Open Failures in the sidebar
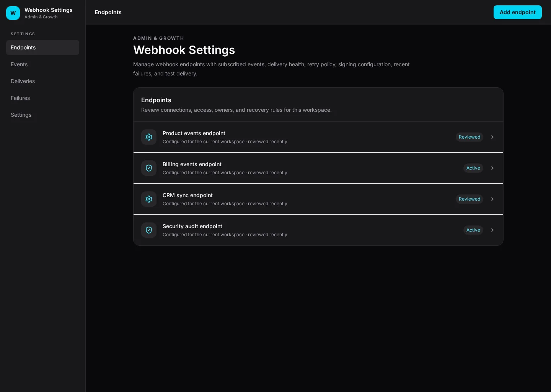551x392 pixels. point(42,98)
